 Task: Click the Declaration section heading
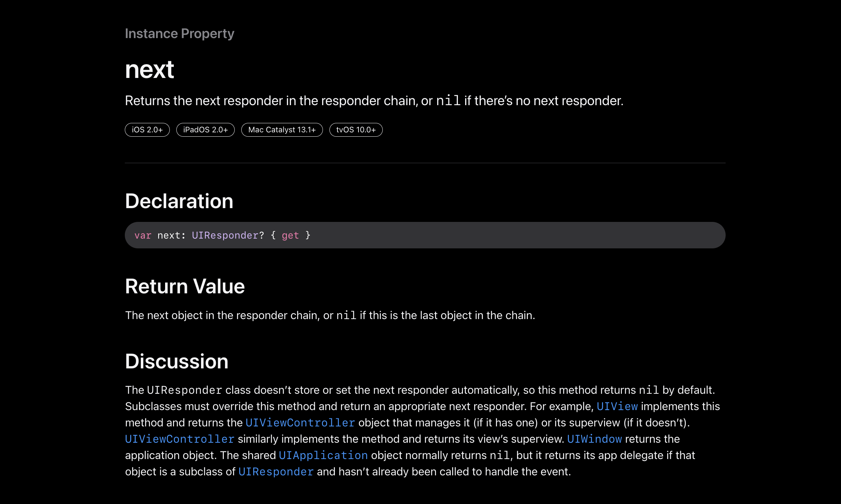point(179,201)
